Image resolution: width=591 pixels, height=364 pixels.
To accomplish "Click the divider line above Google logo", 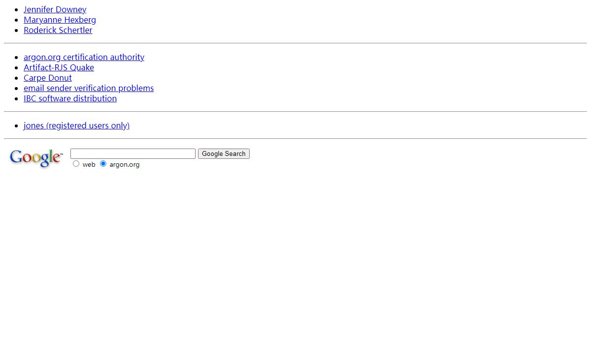I will point(295,139).
